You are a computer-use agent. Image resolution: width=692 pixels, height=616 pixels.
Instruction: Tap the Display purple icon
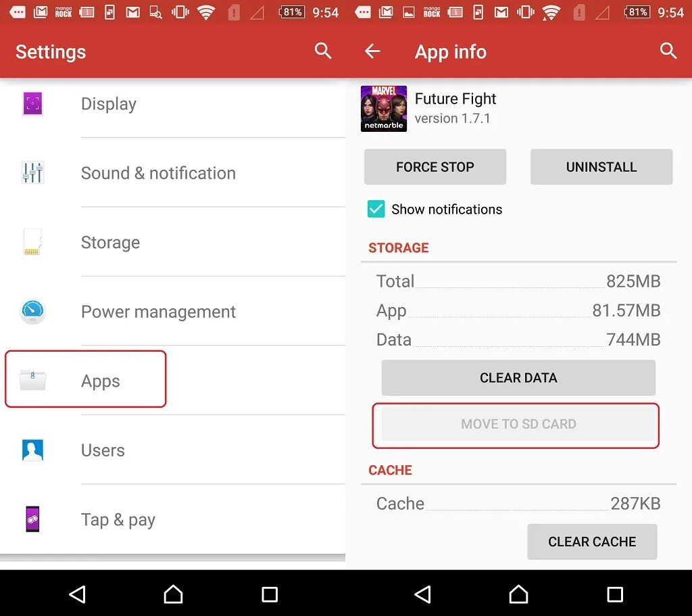tap(32, 103)
